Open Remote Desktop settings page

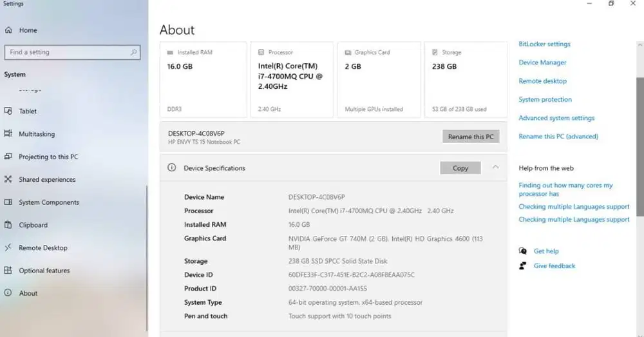[x=43, y=248]
